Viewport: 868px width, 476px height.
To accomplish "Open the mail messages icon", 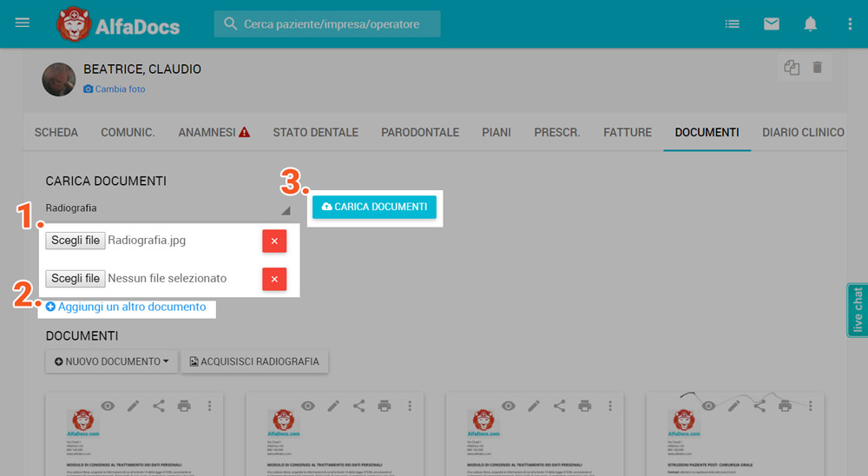I will point(772,24).
